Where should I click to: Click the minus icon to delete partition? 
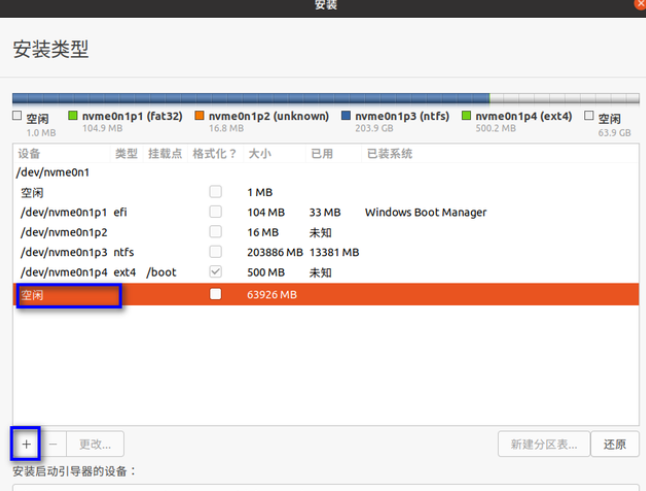pyautogui.click(x=54, y=443)
